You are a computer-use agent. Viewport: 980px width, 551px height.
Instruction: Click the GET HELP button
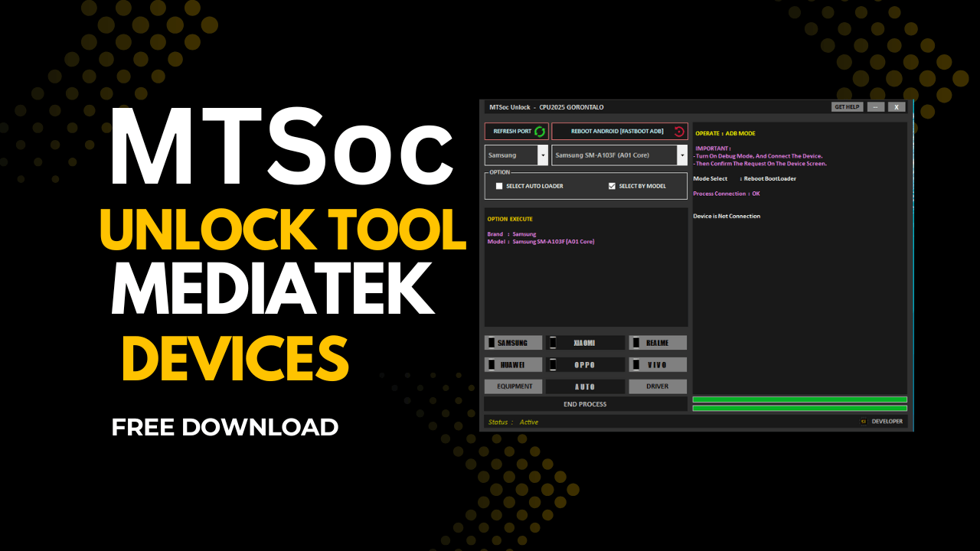[x=848, y=107]
